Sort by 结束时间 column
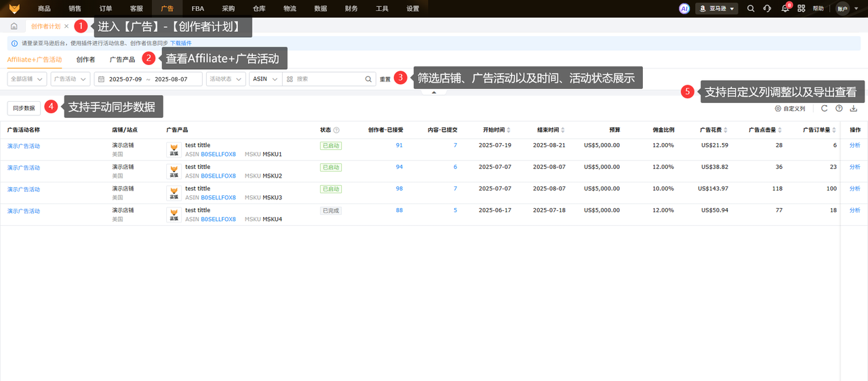 click(x=563, y=129)
